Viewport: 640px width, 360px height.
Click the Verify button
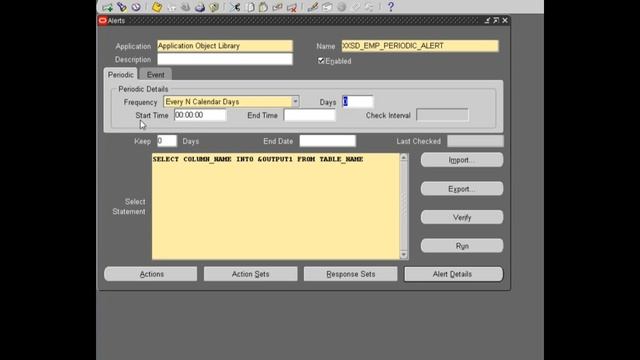tap(462, 218)
